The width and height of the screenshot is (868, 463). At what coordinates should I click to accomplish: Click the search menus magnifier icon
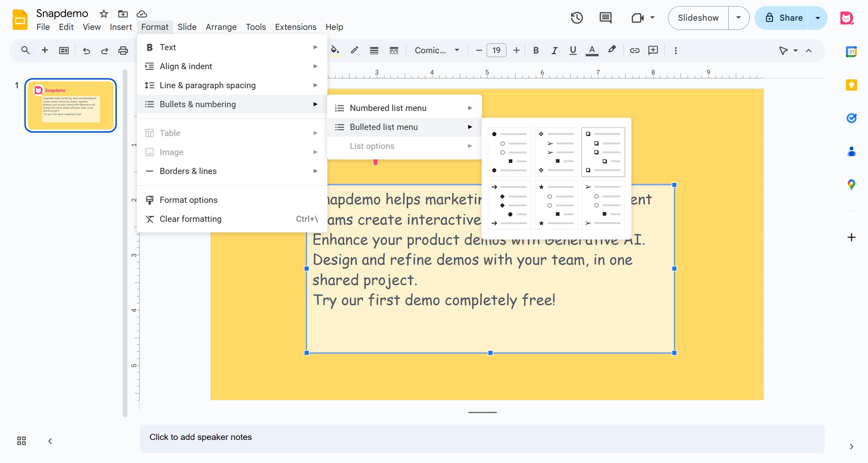pos(25,51)
